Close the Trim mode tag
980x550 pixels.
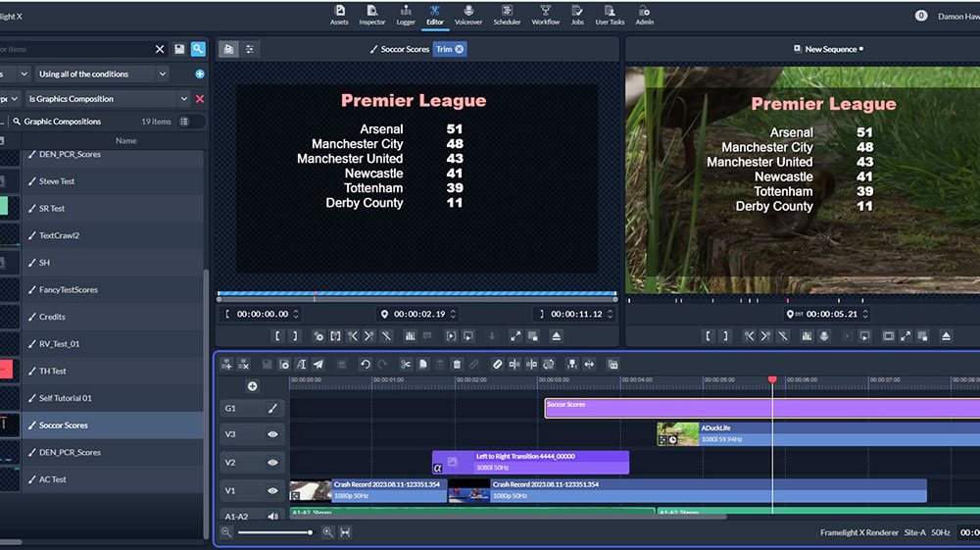[x=460, y=49]
